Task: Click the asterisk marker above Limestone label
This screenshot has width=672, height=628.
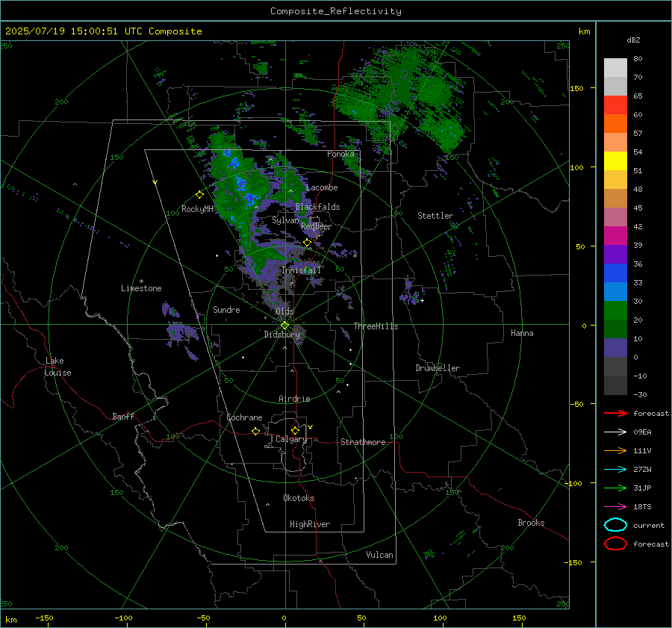Action: (x=141, y=282)
